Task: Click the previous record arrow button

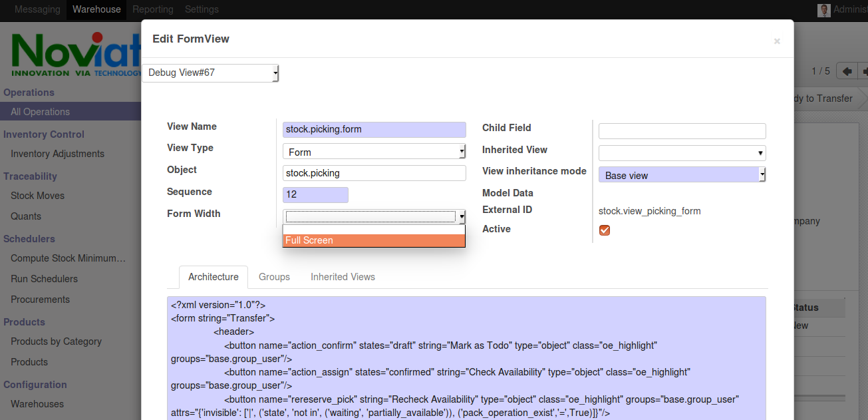Action: point(847,71)
